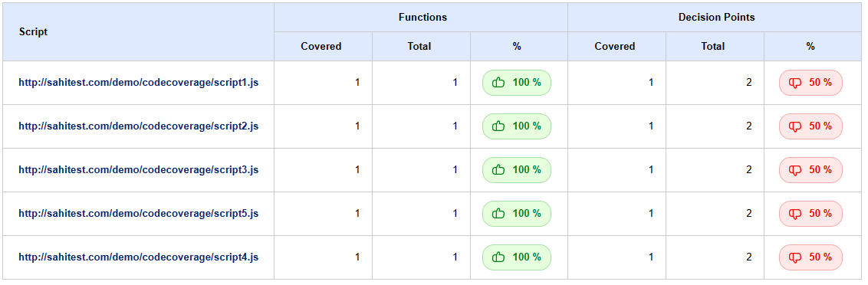This screenshot has width=868, height=285.
Task: Click thumbs-down icon in script2.js row
Action: (795, 126)
